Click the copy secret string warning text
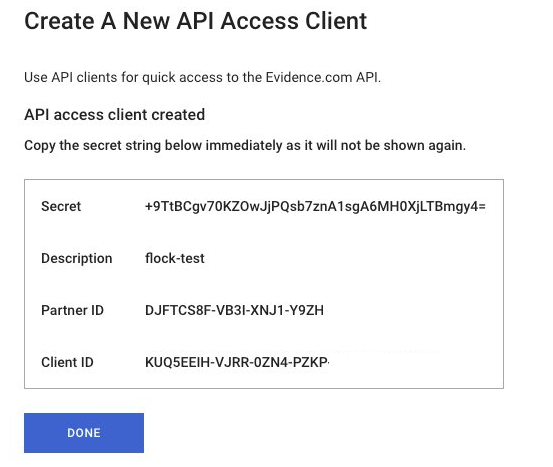Screen dimensions: 553x467 (245, 145)
